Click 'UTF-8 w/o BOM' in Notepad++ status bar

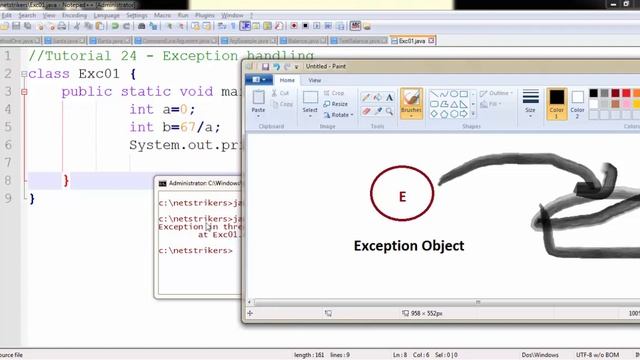click(597, 355)
